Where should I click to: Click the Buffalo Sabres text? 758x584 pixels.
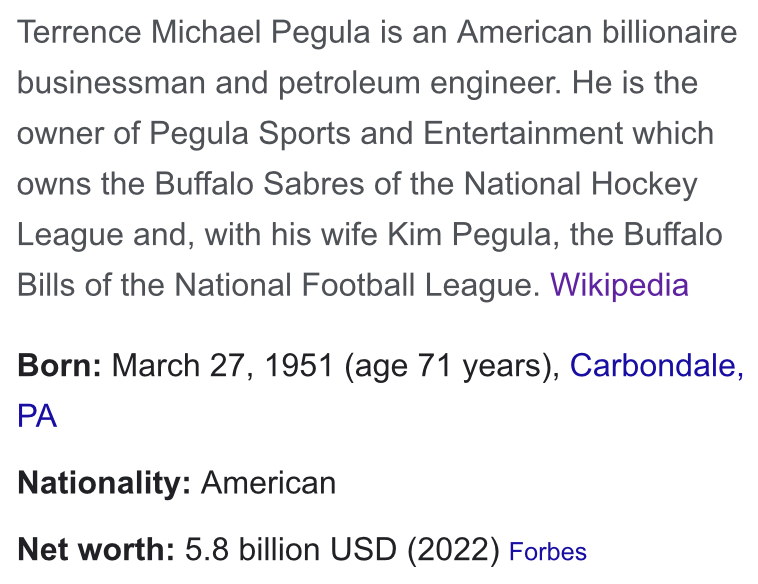tap(259, 184)
